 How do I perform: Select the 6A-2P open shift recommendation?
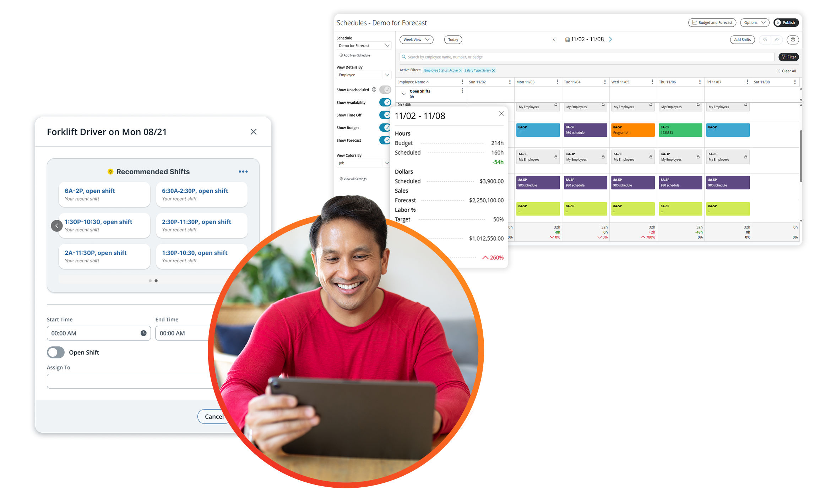click(x=104, y=195)
